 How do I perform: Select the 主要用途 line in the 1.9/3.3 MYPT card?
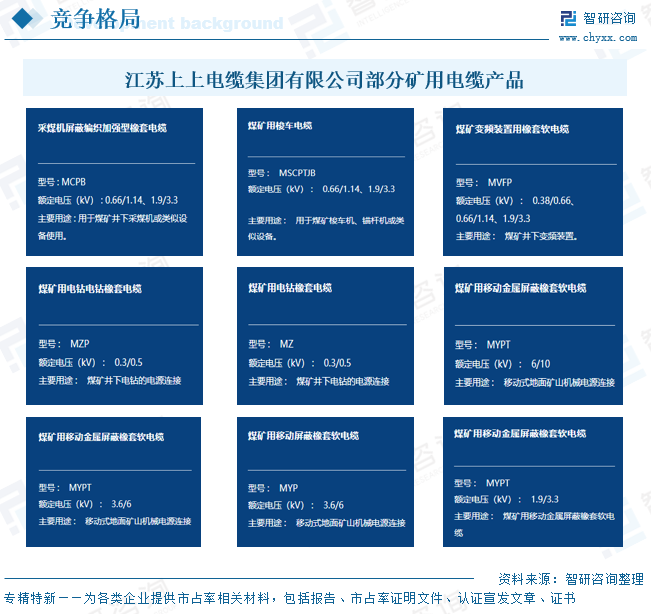[x=534, y=524]
